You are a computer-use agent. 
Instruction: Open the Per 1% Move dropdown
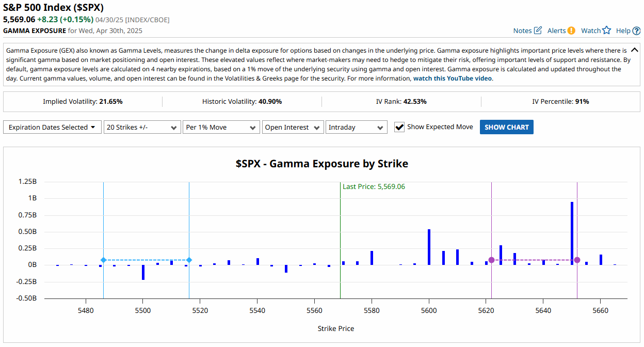(x=221, y=127)
